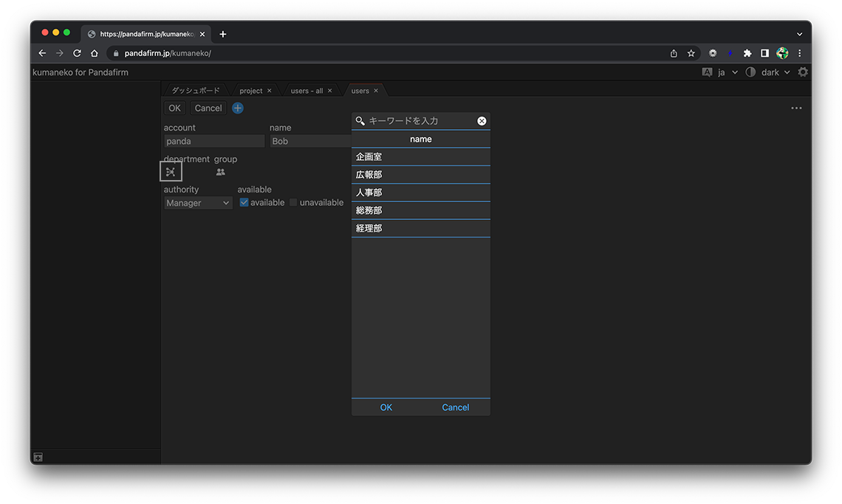Viewport: 842px width, 504px height.
Task: Clear the keyword search with X icon
Action: (x=482, y=121)
